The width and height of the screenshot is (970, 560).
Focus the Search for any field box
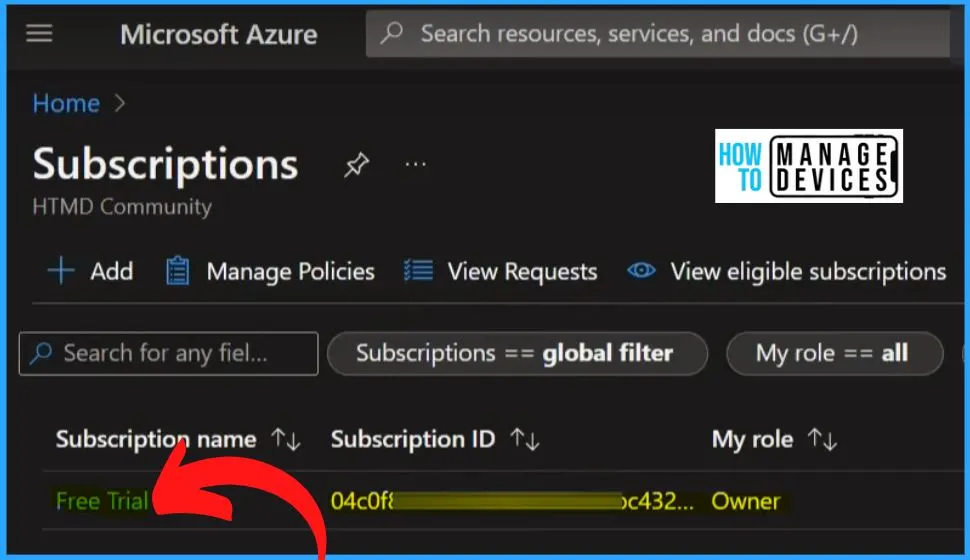coord(168,353)
